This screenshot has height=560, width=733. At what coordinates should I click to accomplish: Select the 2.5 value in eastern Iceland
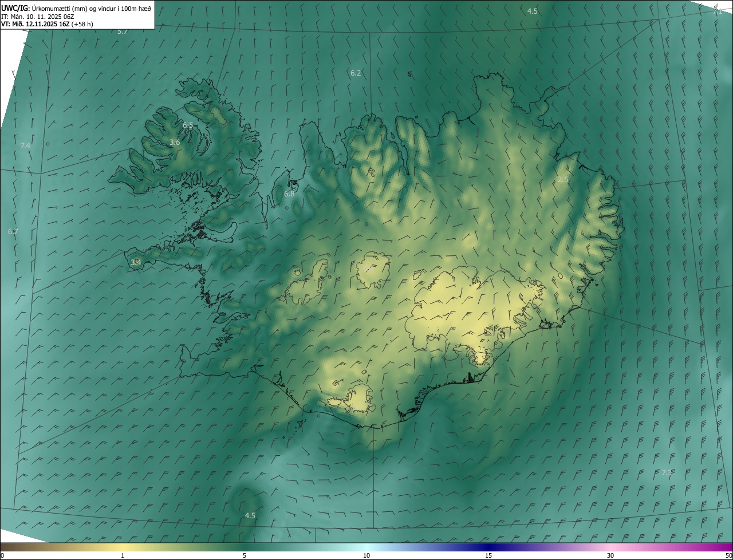tap(563, 179)
